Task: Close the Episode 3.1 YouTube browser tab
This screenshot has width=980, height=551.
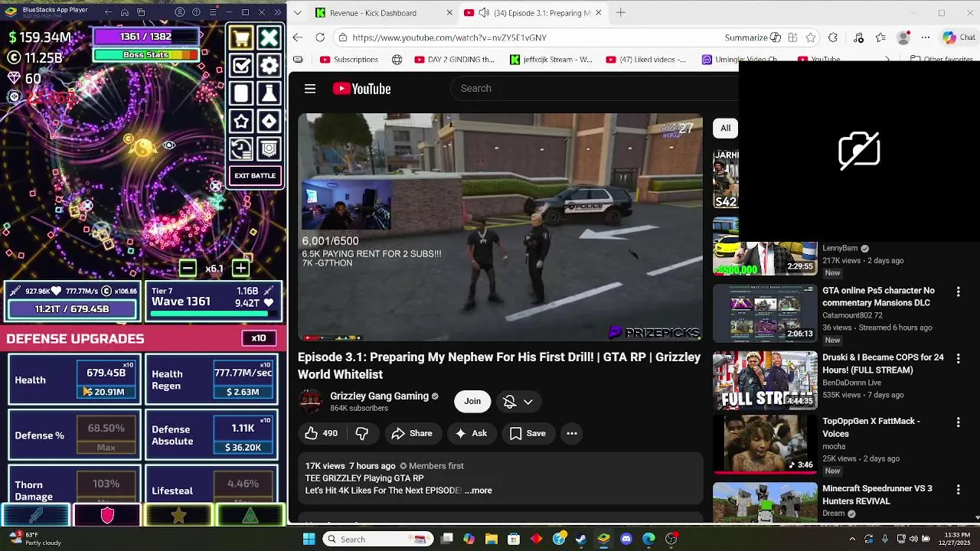Action: [x=598, y=13]
